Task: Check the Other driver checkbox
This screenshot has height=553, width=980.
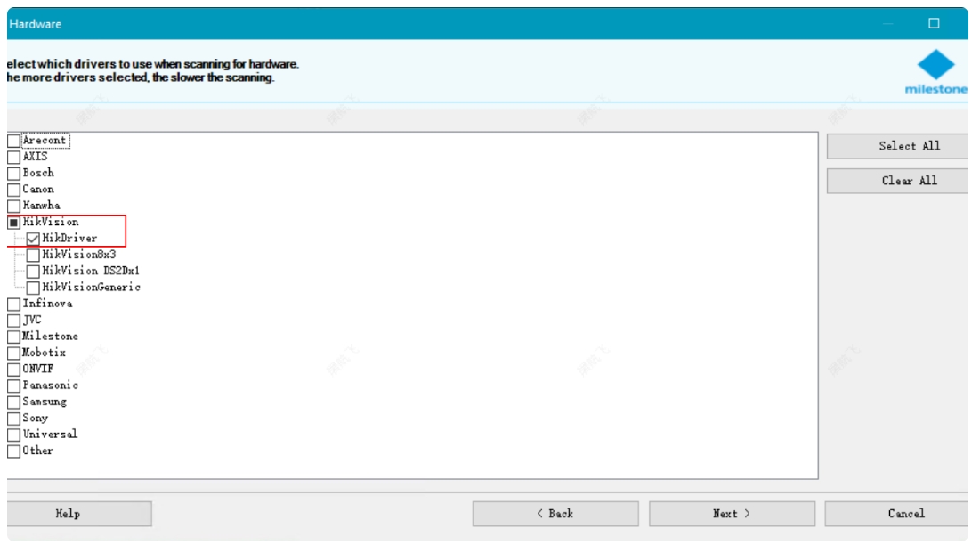Action: coord(13,451)
